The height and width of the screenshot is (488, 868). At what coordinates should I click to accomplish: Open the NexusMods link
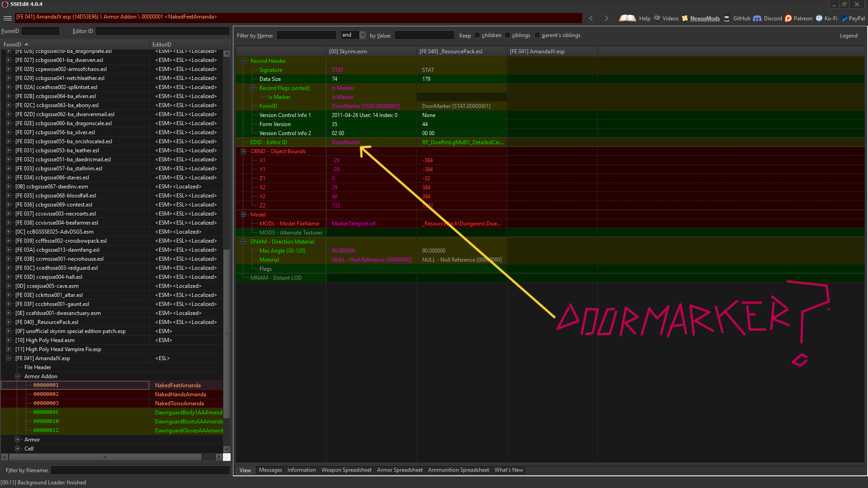pos(704,19)
